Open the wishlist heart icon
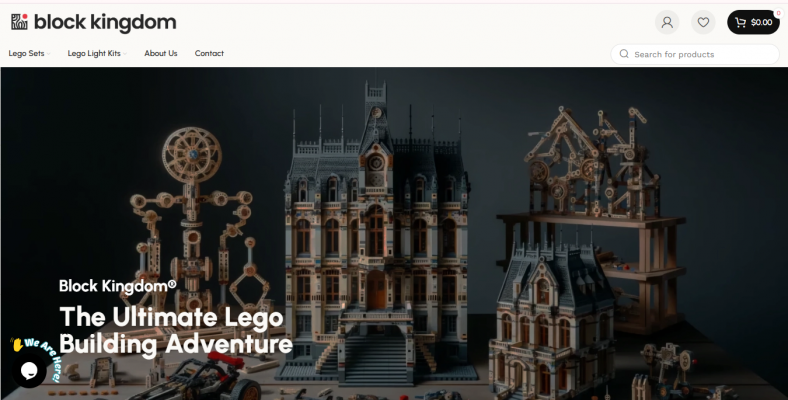 [x=703, y=22]
